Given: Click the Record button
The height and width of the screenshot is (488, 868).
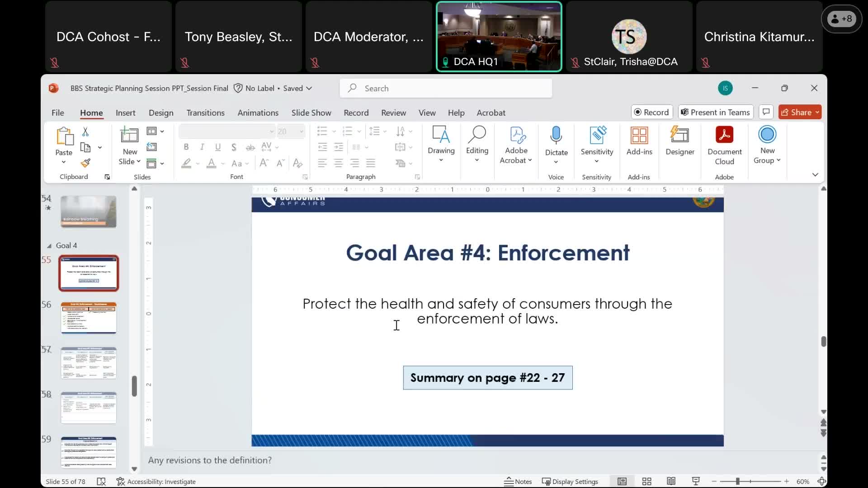Looking at the screenshot, I should click(x=651, y=113).
